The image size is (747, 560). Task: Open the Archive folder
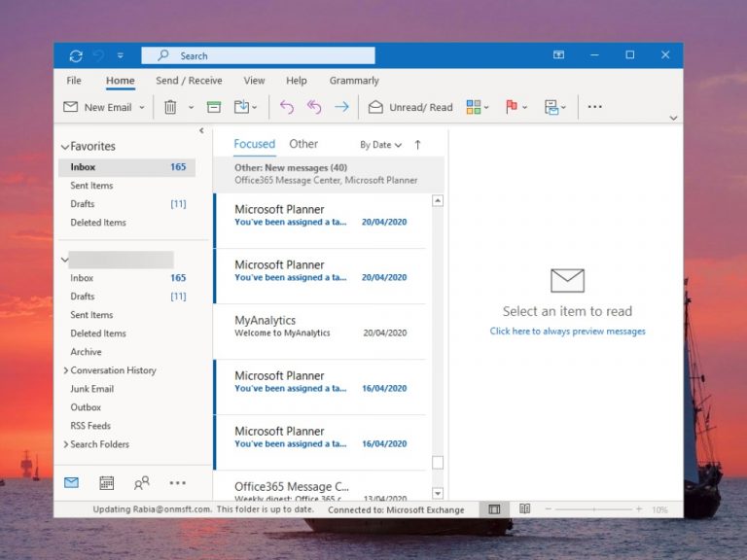86,352
